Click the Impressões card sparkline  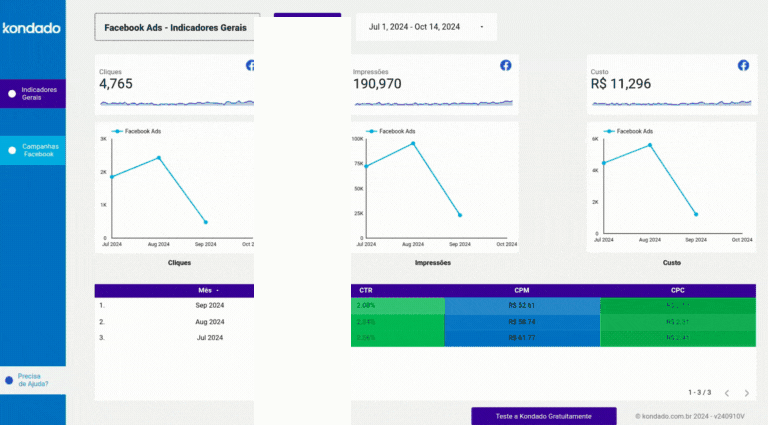point(433,103)
